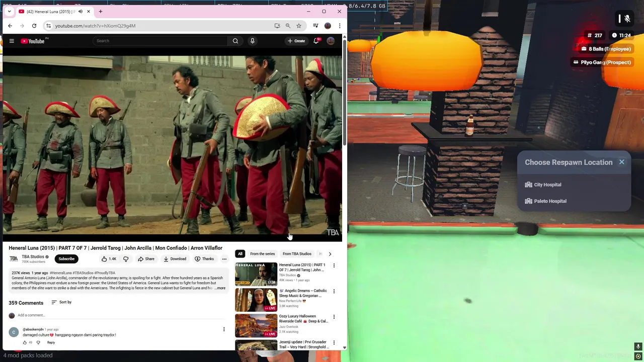This screenshot has height=362, width=644.
Task: Reload the YouTube page
Action: tap(34, 26)
